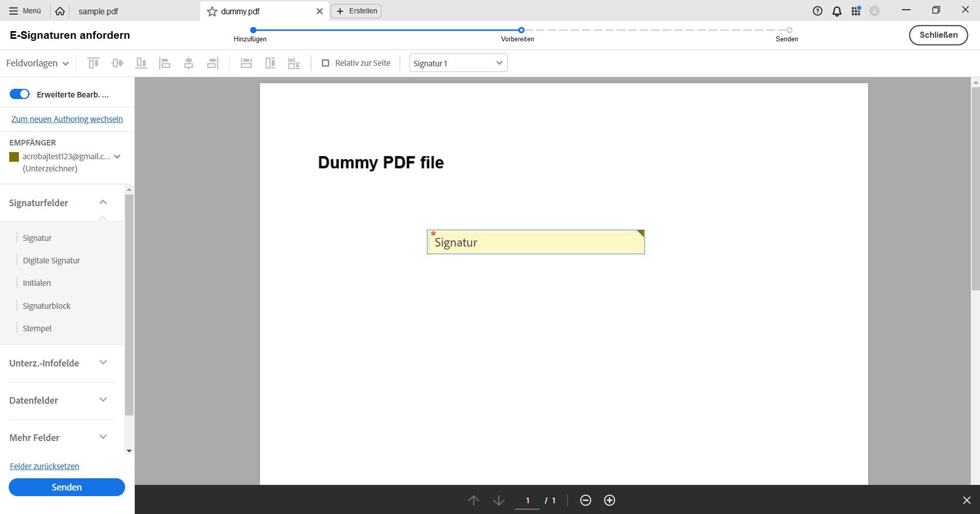
Task: Enable the Relativ zur Seite checkbox
Action: tap(325, 63)
